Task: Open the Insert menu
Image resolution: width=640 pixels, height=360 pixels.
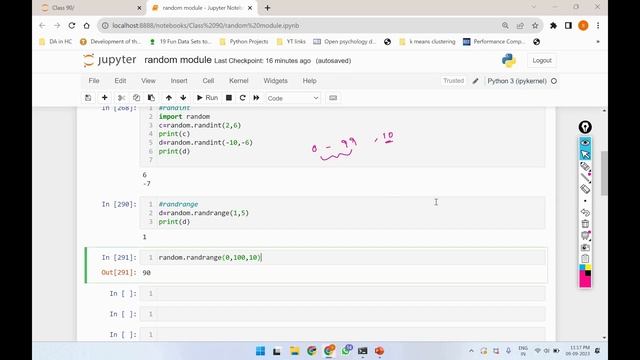Action: (179, 81)
